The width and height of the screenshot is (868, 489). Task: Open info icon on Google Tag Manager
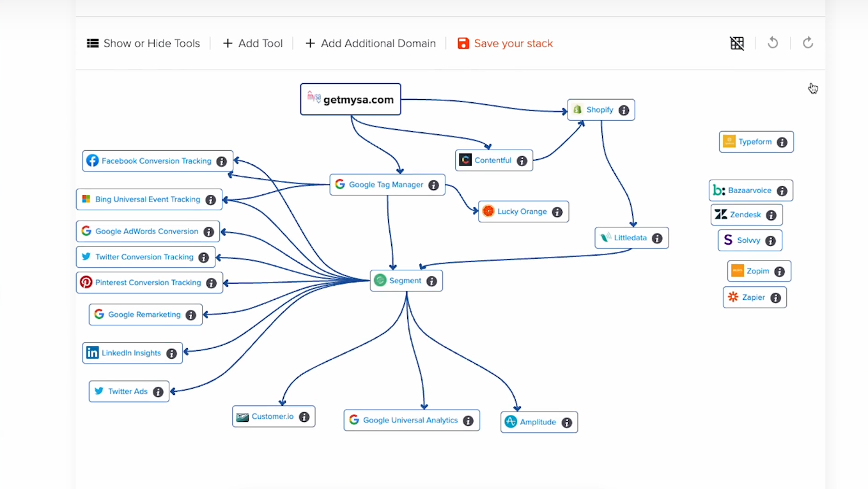434,185
